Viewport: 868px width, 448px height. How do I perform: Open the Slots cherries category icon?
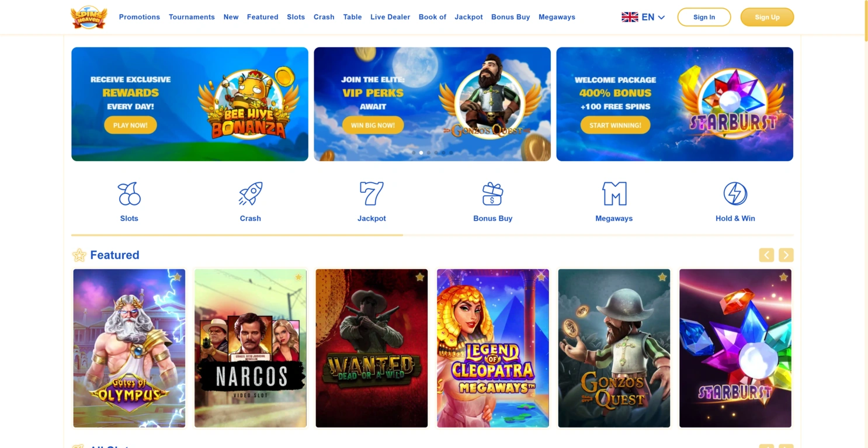129,193
